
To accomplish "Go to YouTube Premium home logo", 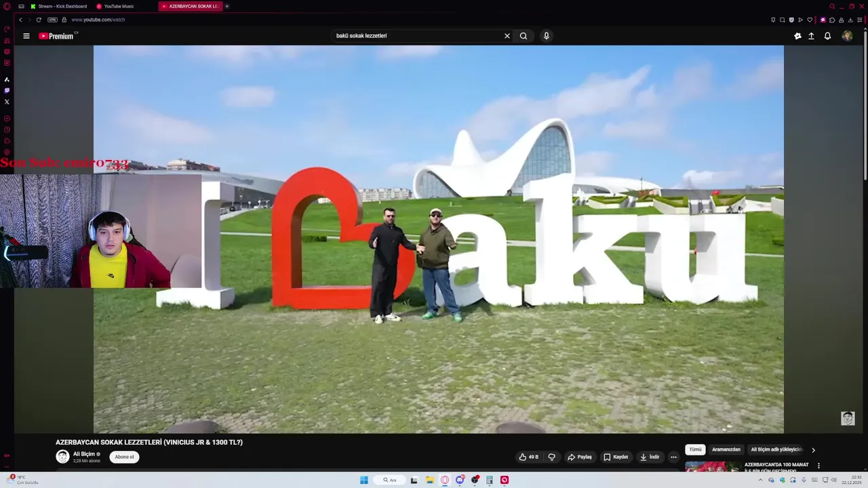I will [x=58, y=36].
